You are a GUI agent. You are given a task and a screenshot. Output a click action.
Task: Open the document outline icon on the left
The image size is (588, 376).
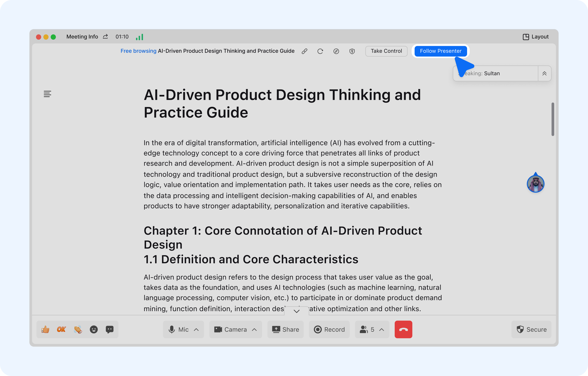(x=47, y=94)
